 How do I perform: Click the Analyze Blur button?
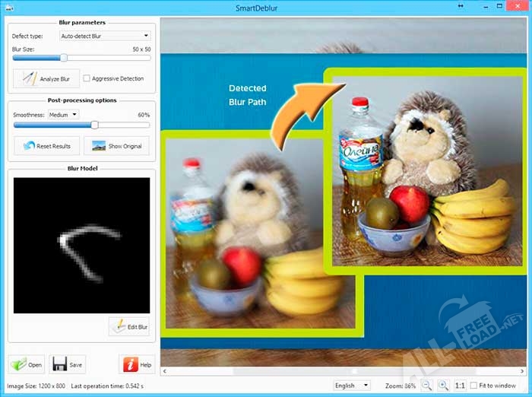46,78
